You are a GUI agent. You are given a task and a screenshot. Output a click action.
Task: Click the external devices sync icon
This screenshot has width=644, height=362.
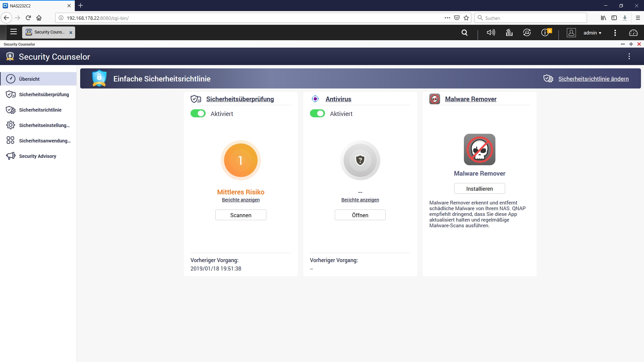click(527, 33)
